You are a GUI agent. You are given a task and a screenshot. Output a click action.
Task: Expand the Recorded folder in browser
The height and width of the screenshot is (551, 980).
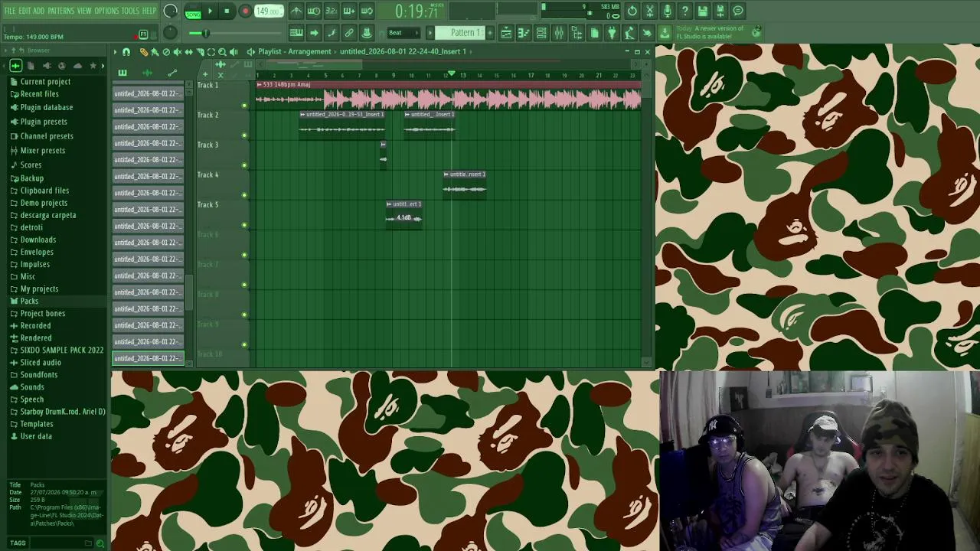tap(36, 325)
